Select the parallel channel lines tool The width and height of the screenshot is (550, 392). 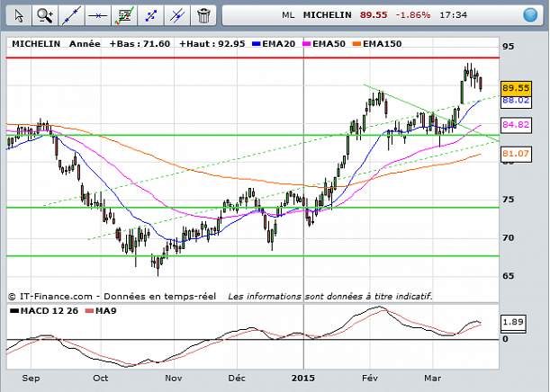point(177,15)
